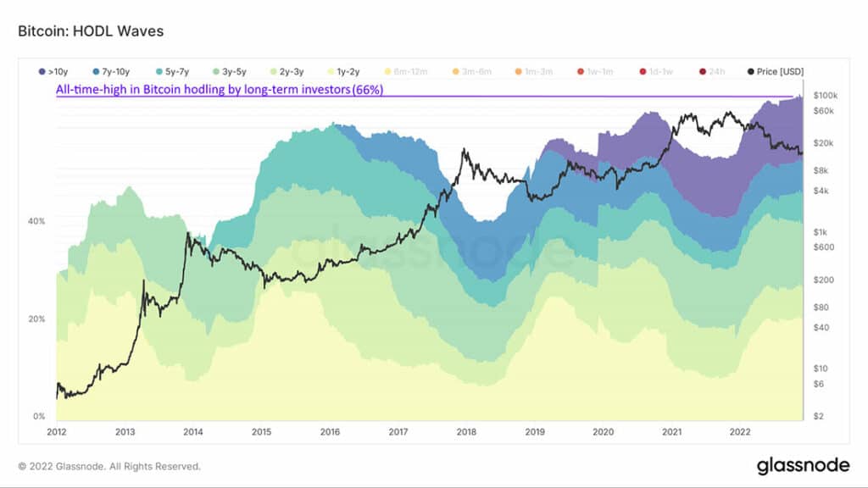
Task: Toggle the 2y-3y legend entry
Action: [287, 71]
